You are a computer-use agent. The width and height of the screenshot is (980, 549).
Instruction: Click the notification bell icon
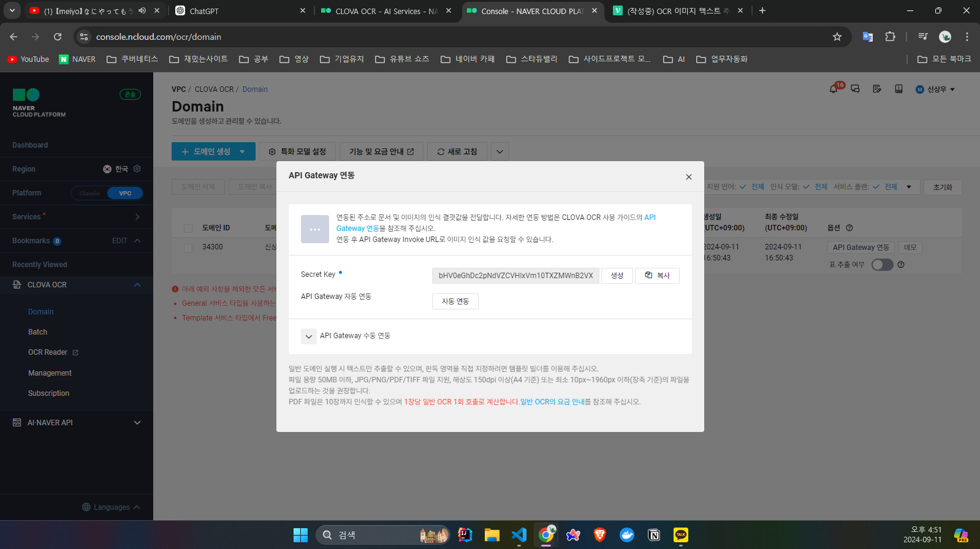[834, 89]
